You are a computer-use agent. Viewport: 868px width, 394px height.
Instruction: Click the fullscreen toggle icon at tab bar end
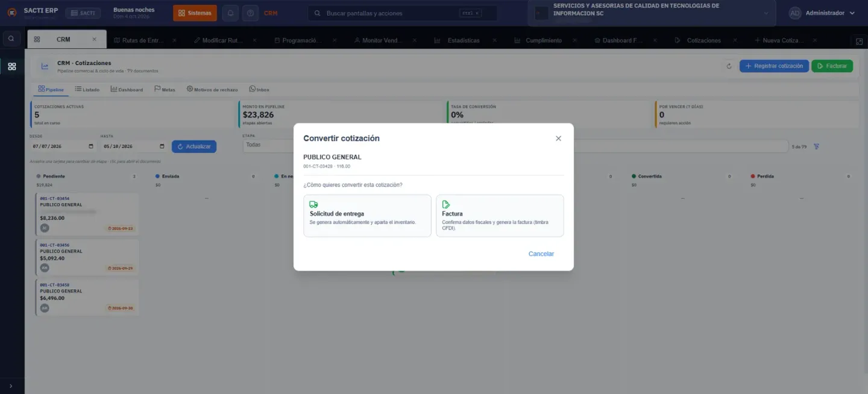[860, 41]
